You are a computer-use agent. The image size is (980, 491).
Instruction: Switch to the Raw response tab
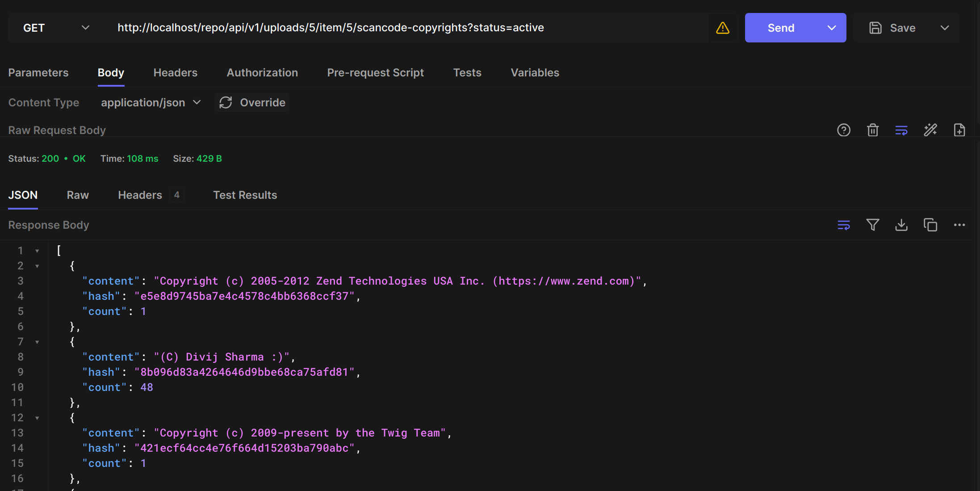(78, 195)
